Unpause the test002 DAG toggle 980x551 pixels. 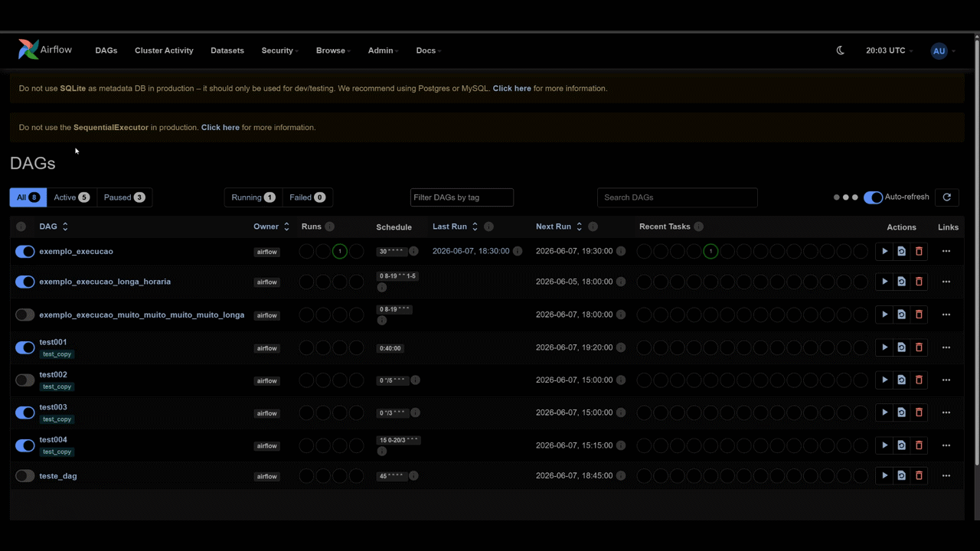point(25,380)
